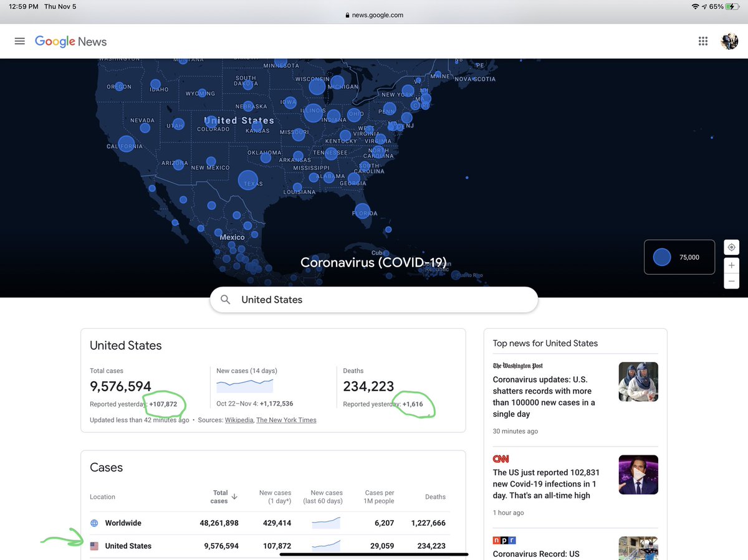This screenshot has width=748, height=560.
Task: Click the United States flag icon
Action: coord(94,546)
